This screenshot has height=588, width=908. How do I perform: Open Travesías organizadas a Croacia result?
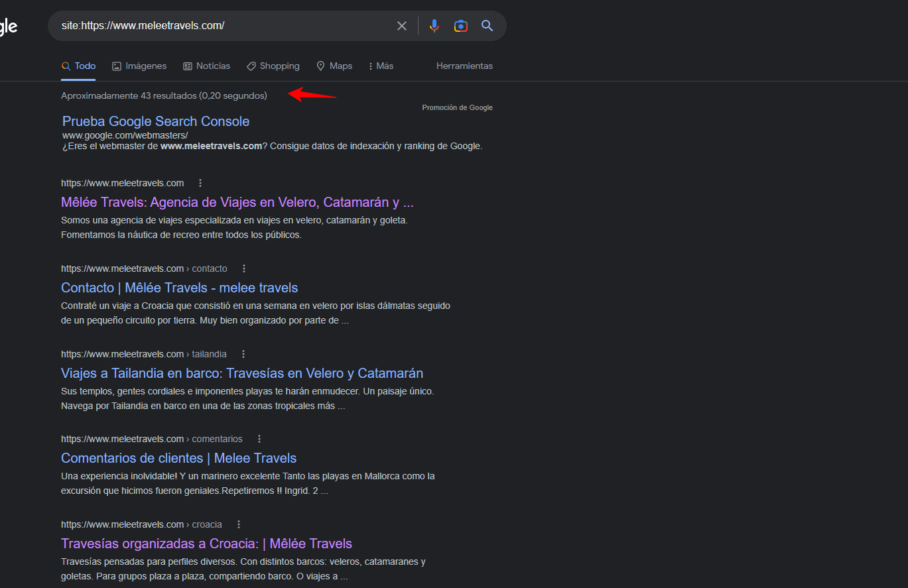click(x=206, y=544)
